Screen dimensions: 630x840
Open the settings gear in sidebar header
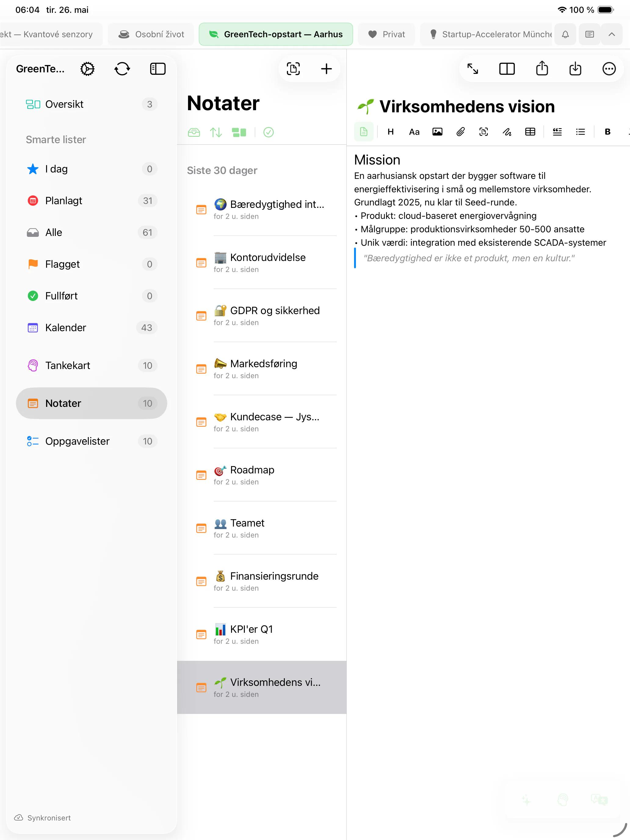tap(87, 69)
